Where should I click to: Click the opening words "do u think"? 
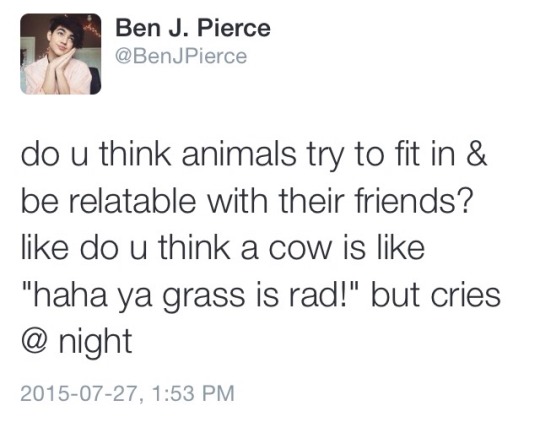(96, 154)
